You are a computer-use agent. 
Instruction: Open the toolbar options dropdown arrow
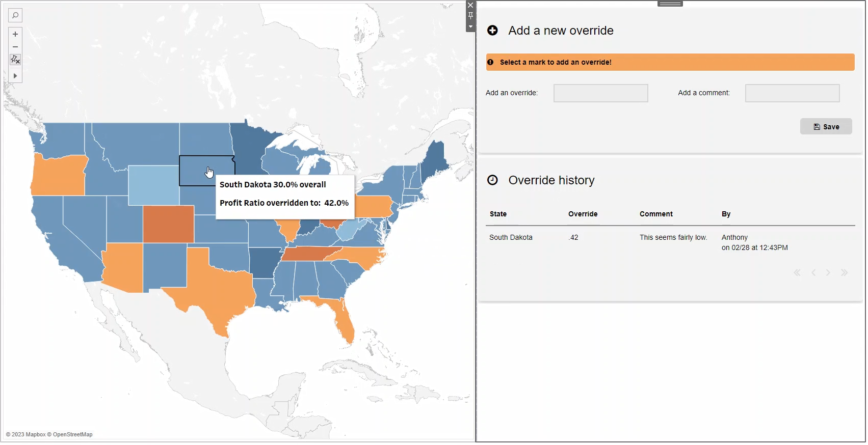470,27
